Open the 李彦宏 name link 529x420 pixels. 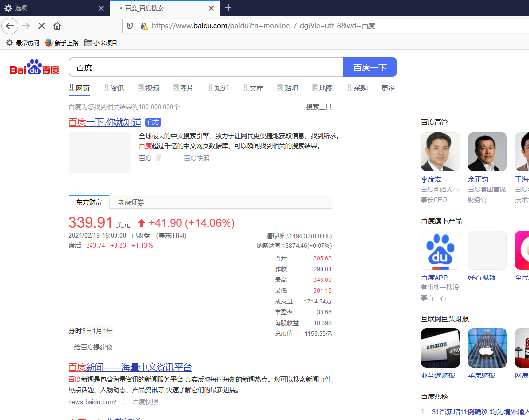431,179
